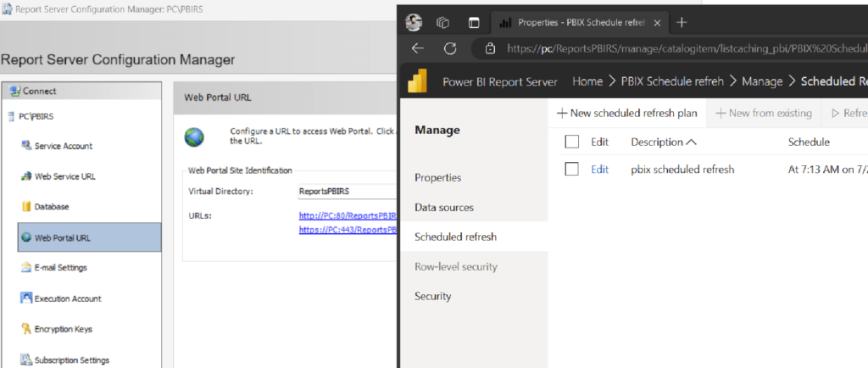The height and width of the screenshot is (368, 868).
Task: Click the Schedule column header
Action: [x=809, y=142]
